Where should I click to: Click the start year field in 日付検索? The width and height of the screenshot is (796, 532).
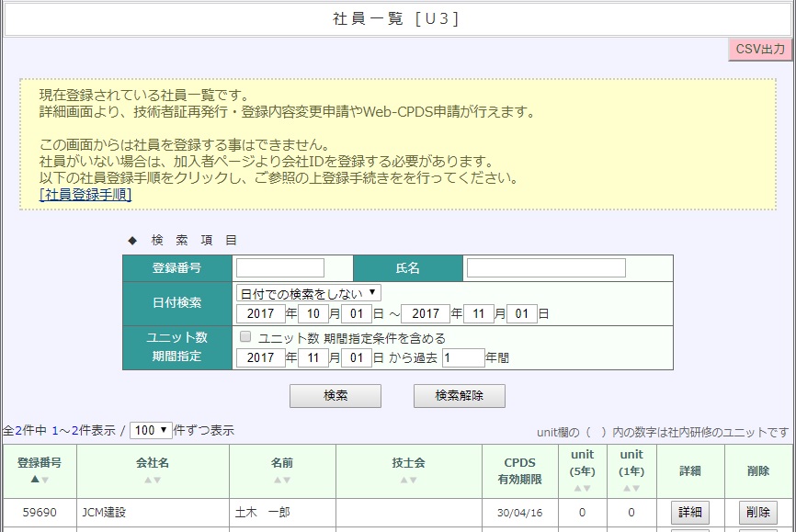261,313
